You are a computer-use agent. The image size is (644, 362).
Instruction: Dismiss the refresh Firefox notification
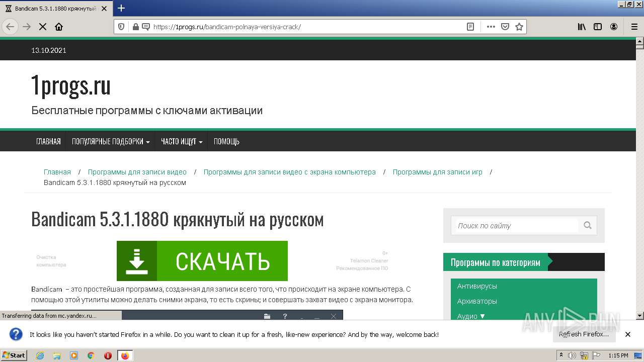[x=628, y=334]
